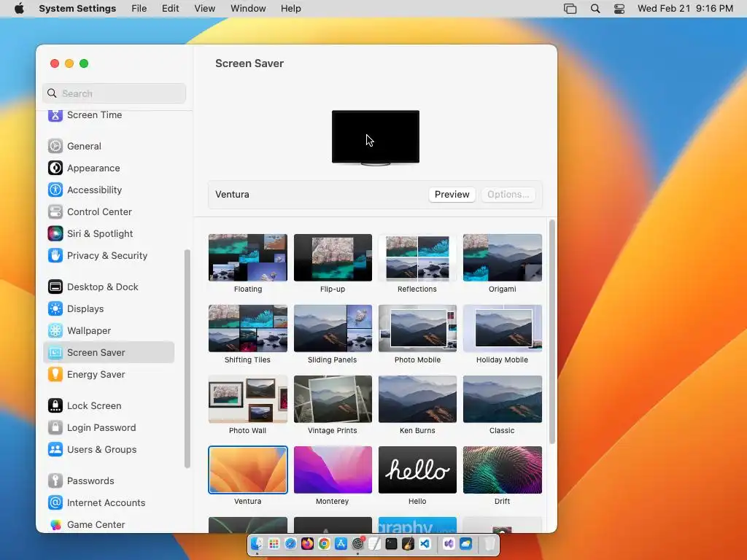This screenshot has width=747, height=560.
Task: Select the Ken Burns screen saver
Action: (x=417, y=399)
